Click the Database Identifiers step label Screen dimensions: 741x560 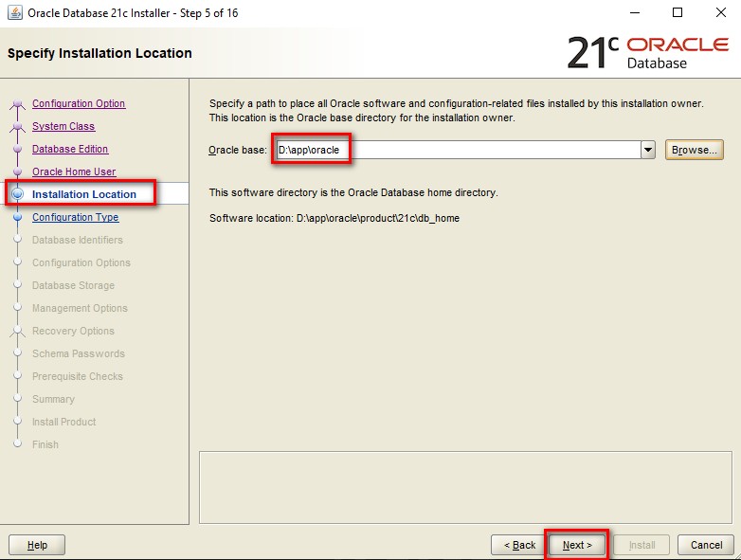77,240
